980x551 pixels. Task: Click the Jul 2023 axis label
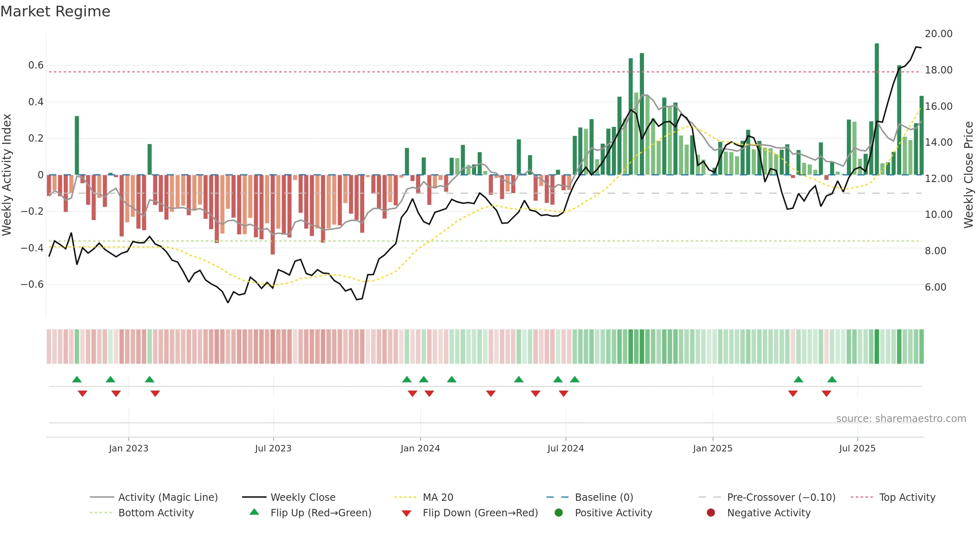[273, 448]
